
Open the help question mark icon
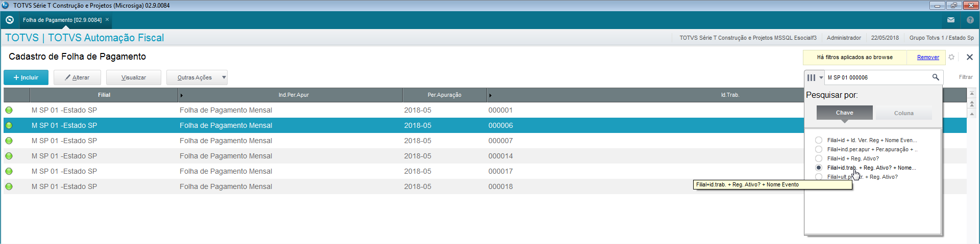[970, 20]
